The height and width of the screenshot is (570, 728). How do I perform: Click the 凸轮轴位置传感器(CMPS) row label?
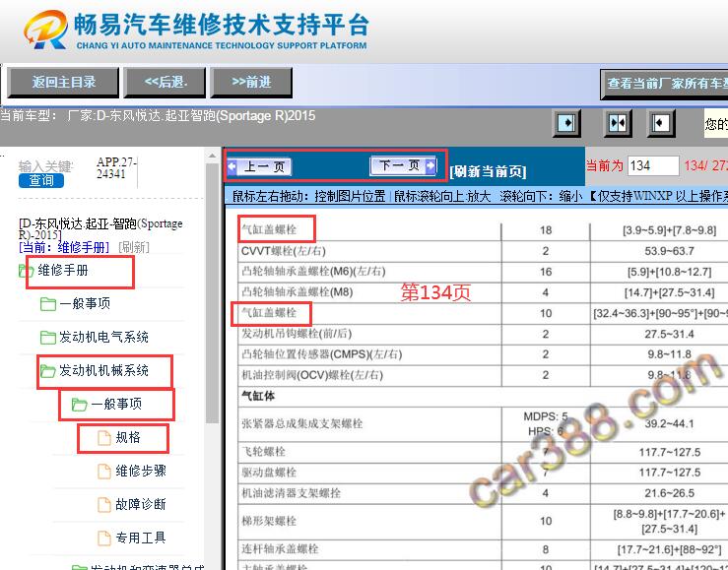(x=321, y=354)
